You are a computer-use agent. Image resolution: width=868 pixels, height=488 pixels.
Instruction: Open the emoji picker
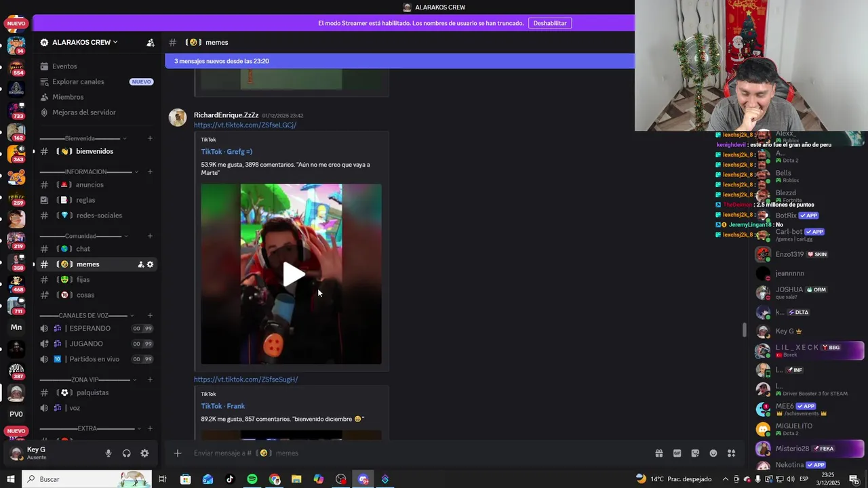point(713,453)
